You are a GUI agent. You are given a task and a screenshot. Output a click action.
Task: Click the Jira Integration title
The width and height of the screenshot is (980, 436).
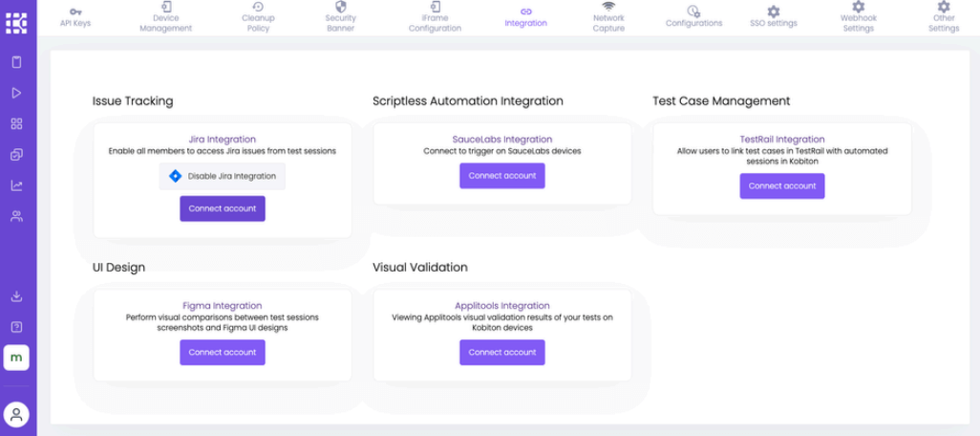[x=223, y=140]
